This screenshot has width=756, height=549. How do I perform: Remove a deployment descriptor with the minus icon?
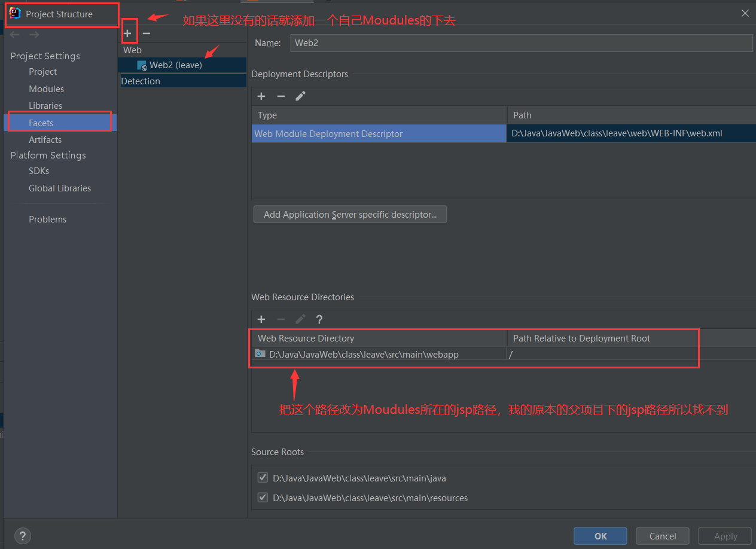coord(281,96)
